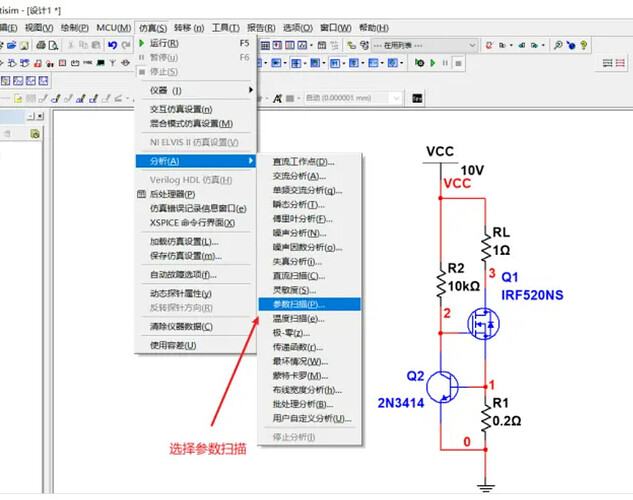This screenshot has width=633, height=500.
Task: Select the Q1 IRF520NS MOSFET symbol
Action: point(483,324)
